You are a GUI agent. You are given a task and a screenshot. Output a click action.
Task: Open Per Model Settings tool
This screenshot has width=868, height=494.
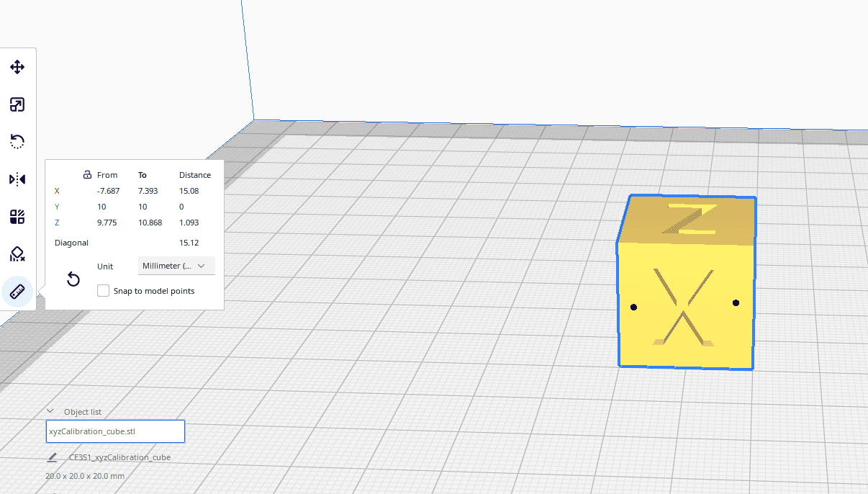click(x=17, y=217)
